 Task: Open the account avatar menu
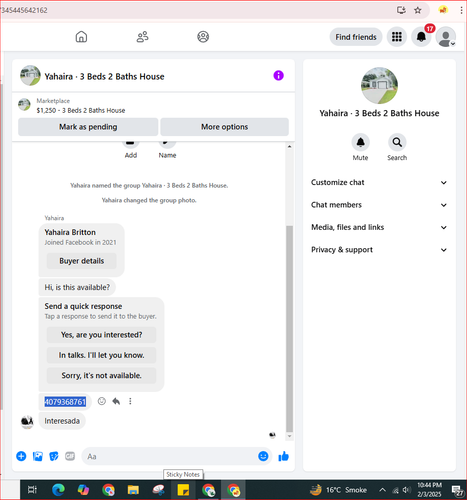(446, 37)
